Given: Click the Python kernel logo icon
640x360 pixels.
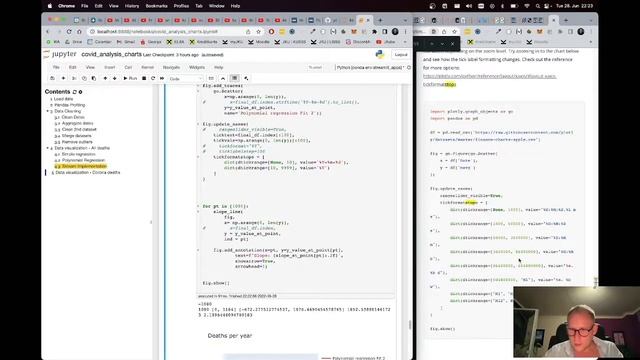Looking at the screenshot, I should (x=380, y=55).
